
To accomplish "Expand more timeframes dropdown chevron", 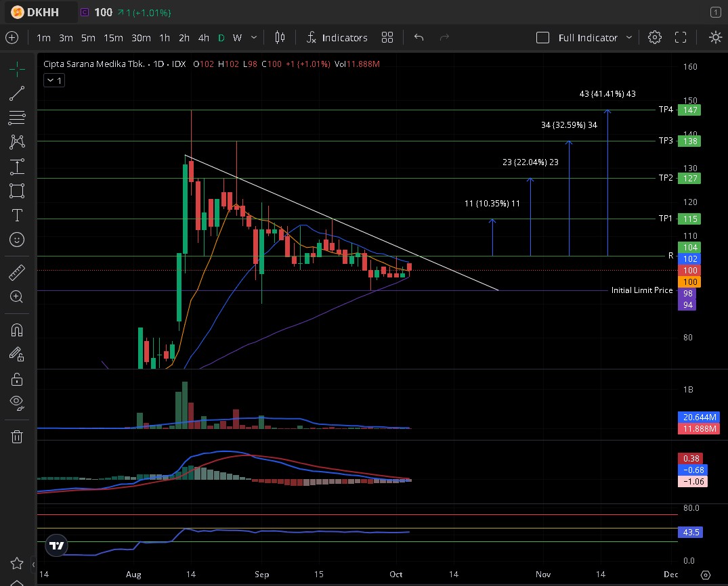I will point(254,38).
